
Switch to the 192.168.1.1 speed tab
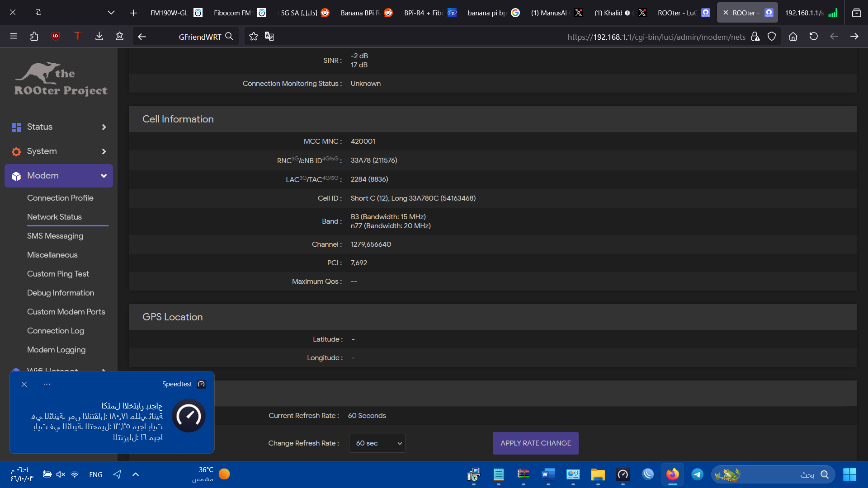click(811, 13)
